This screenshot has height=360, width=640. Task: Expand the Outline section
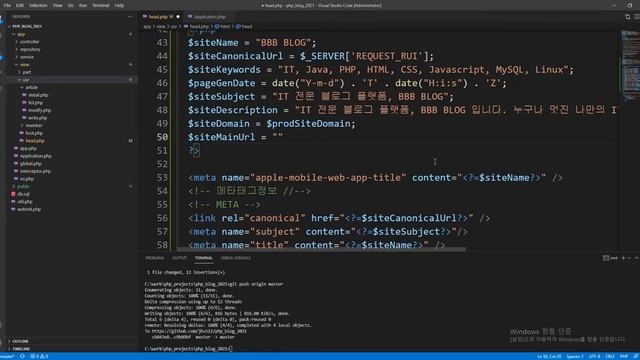[19, 341]
